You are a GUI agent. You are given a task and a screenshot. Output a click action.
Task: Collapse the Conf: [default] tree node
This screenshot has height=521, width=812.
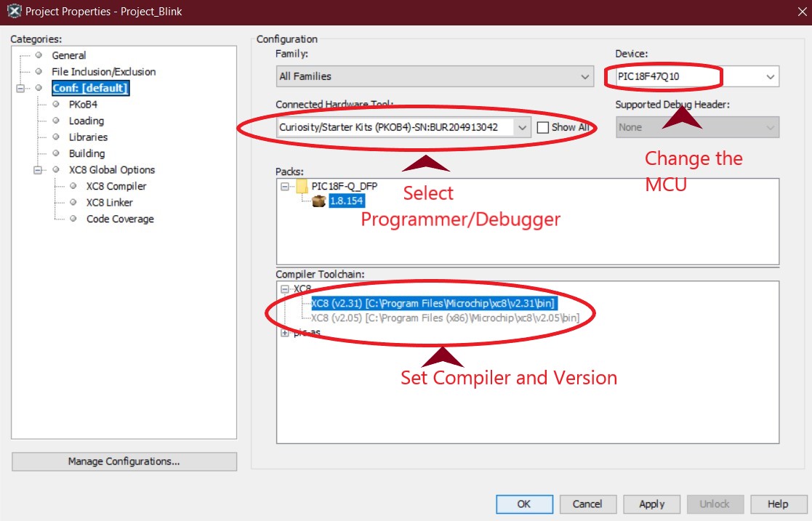(21, 89)
